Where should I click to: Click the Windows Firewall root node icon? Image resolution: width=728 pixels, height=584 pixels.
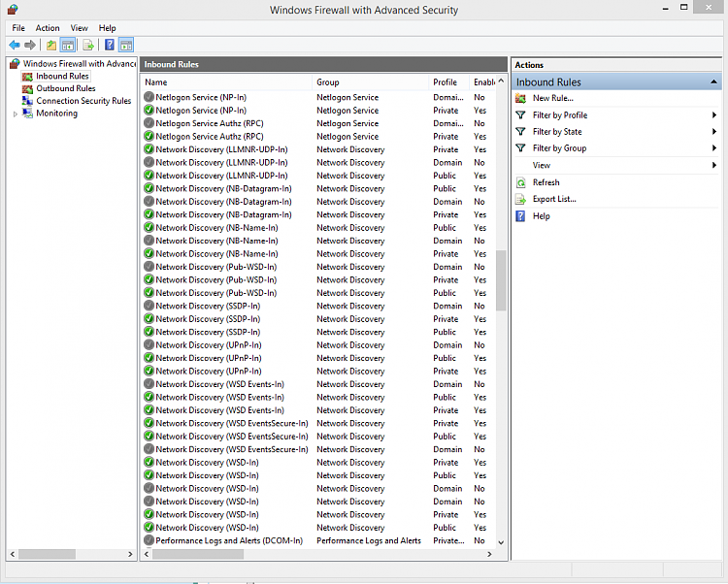pyautogui.click(x=15, y=64)
